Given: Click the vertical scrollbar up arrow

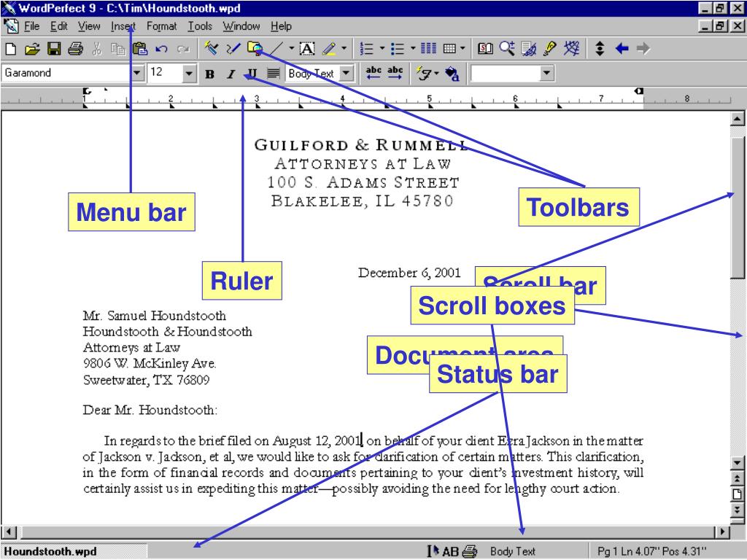Looking at the screenshot, I should 738,119.
